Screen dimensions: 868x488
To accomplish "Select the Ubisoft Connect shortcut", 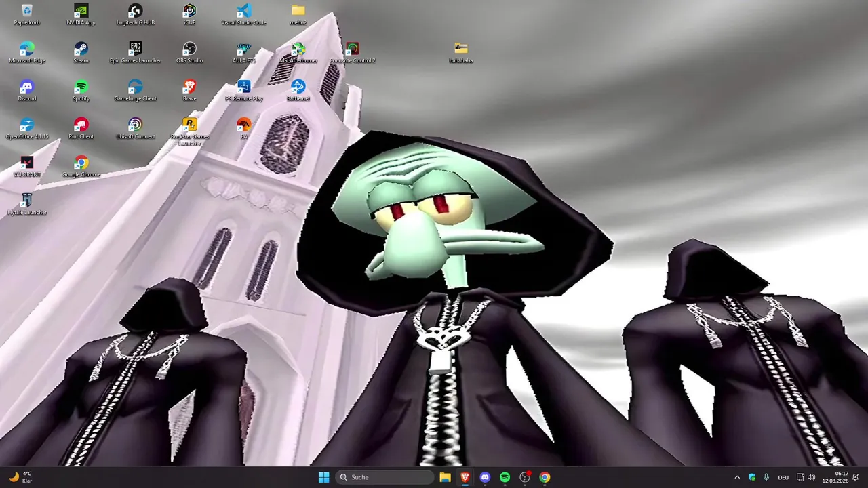I will point(135,129).
